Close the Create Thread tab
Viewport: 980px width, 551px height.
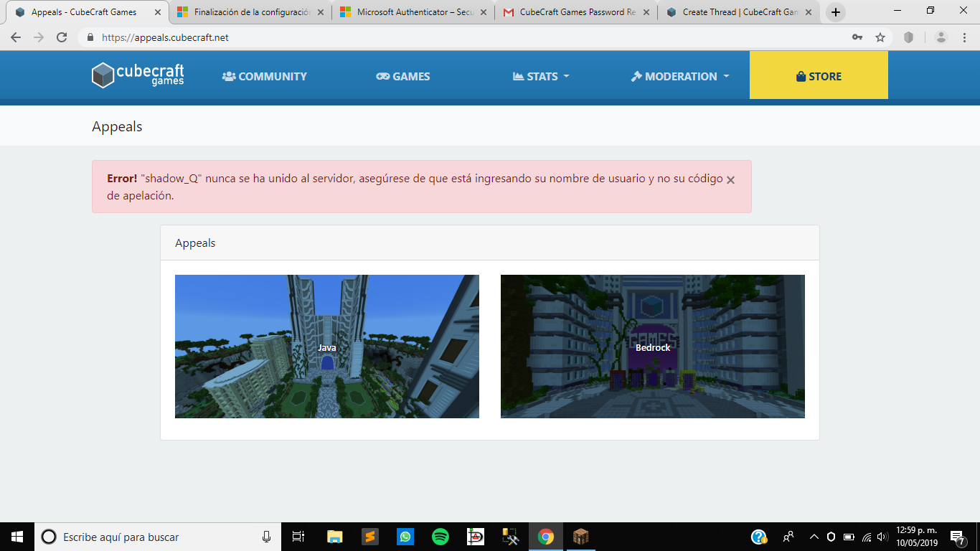(x=809, y=12)
